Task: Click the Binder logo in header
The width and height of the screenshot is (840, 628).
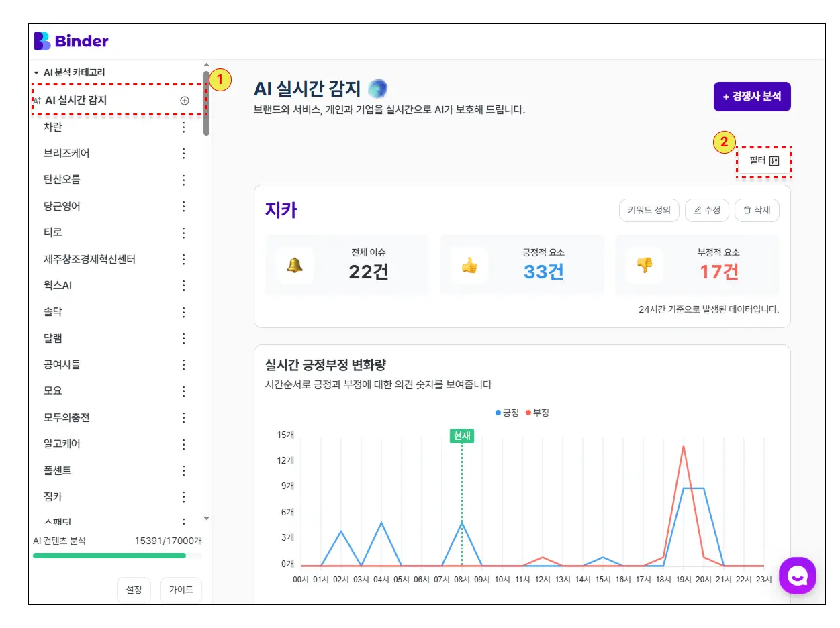Action: [71, 41]
